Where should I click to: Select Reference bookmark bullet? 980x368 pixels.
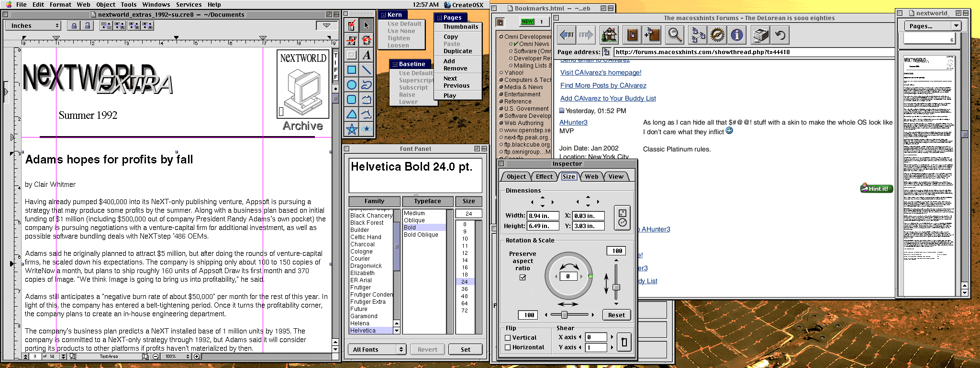501,102
